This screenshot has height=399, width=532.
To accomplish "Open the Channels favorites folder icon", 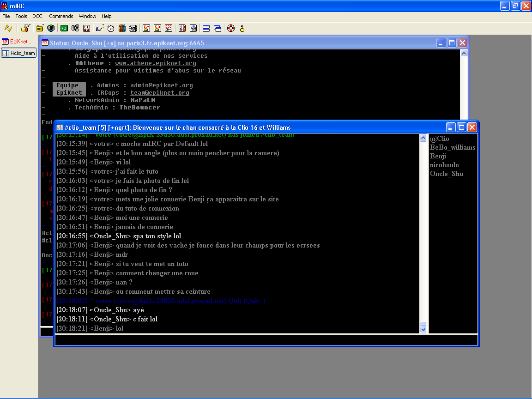I will [x=40, y=29].
